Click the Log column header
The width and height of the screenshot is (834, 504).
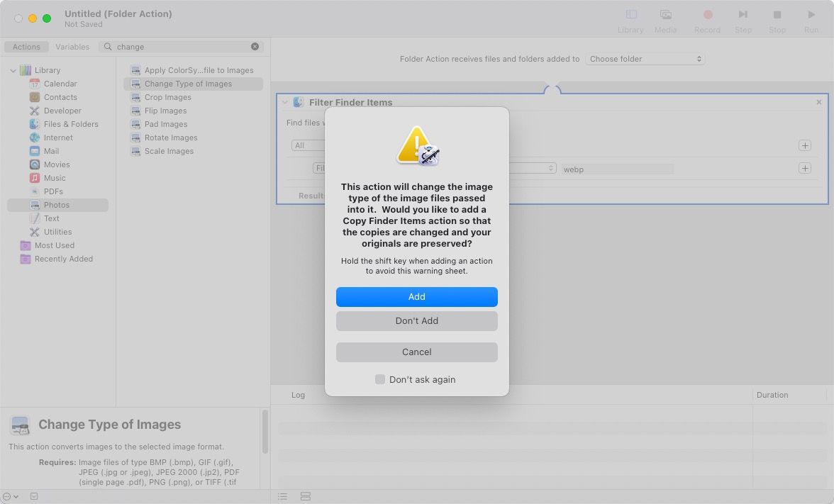(298, 395)
